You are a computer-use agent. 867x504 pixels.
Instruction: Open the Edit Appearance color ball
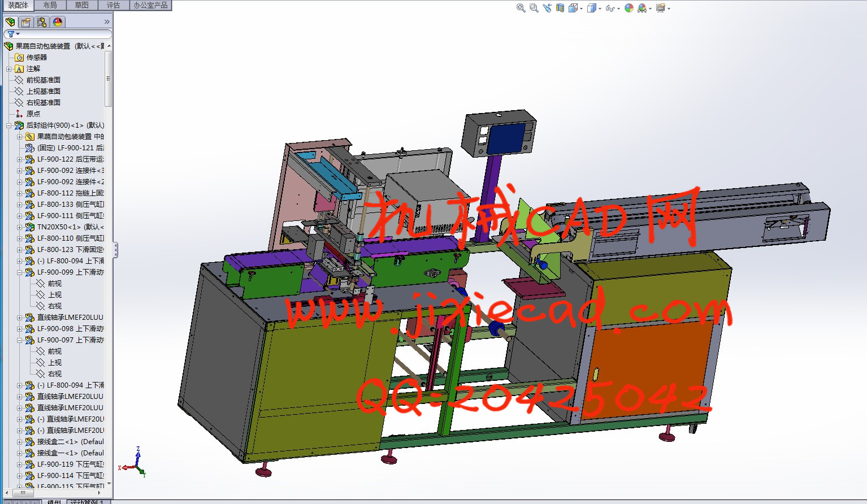coord(628,8)
